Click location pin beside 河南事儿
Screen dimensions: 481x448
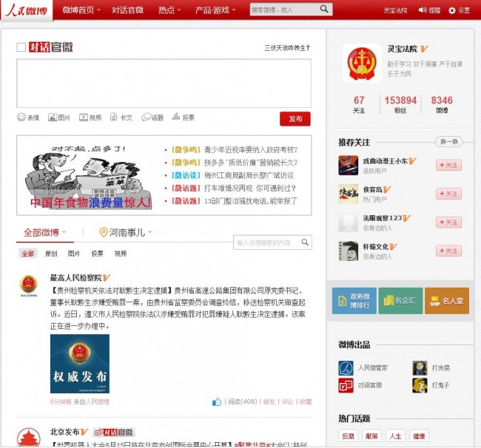click(x=104, y=232)
